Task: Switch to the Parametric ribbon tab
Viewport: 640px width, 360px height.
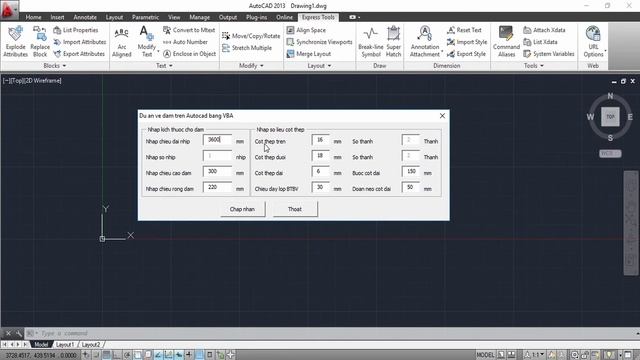Action: pyautogui.click(x=145, y=17)
